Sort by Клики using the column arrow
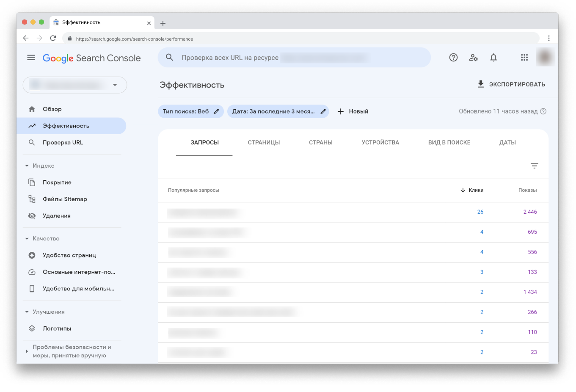The width and height of the screenshot is (576, 392). coord(463,190)
